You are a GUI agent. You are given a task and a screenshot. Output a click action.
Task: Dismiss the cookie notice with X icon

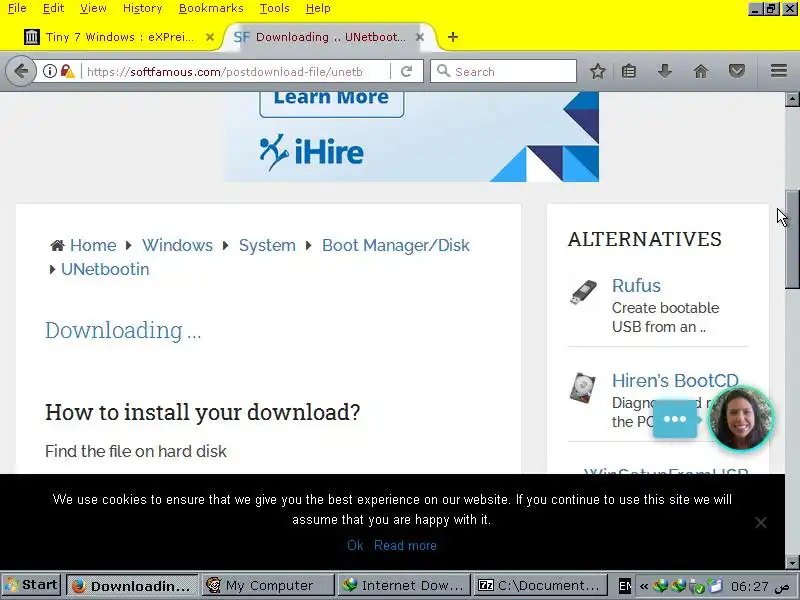(760, 522)
